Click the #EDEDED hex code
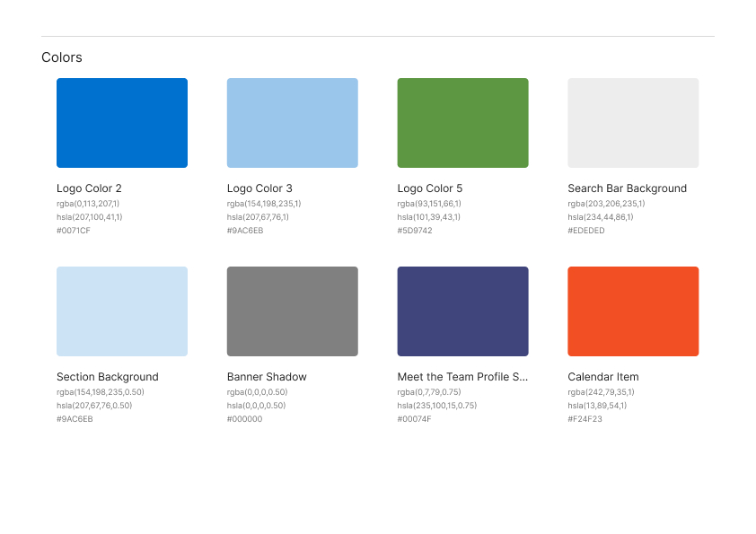This screenshot has width=756, height=534. [x=585, y=231]
